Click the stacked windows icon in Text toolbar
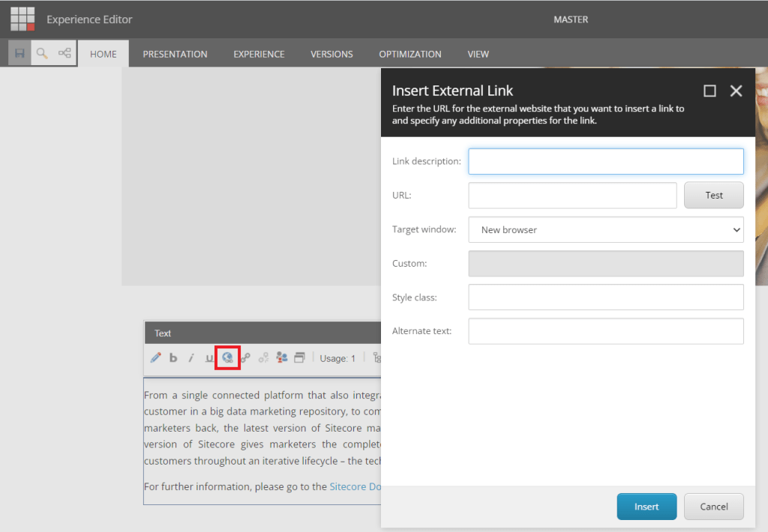 click(299, 358)
